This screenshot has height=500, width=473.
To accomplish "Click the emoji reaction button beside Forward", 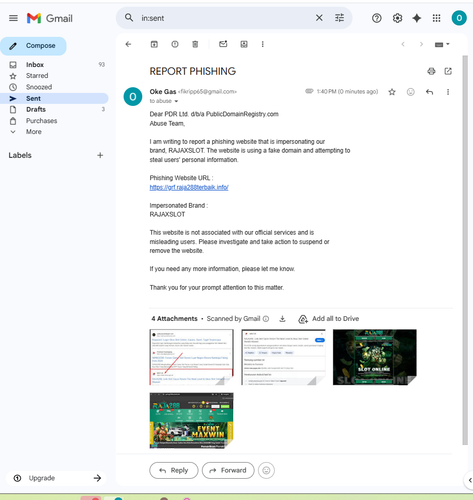I will click(266, 470).
